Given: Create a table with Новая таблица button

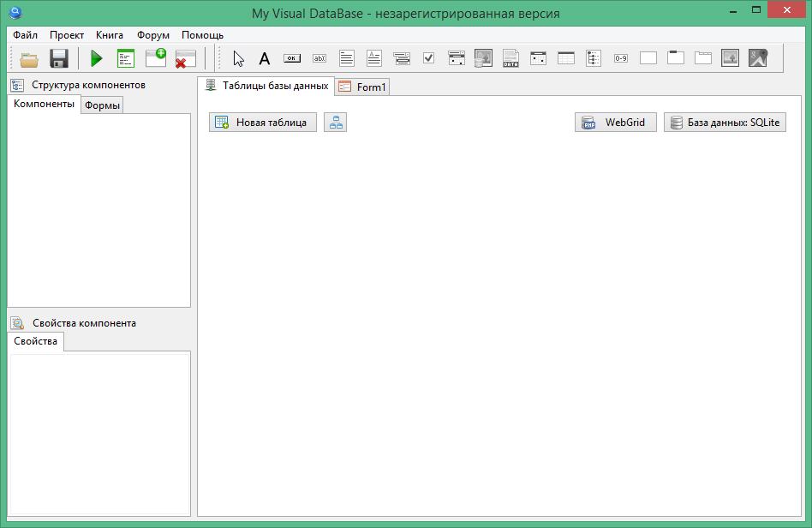Looking at the screenshot, I should 263,123.
